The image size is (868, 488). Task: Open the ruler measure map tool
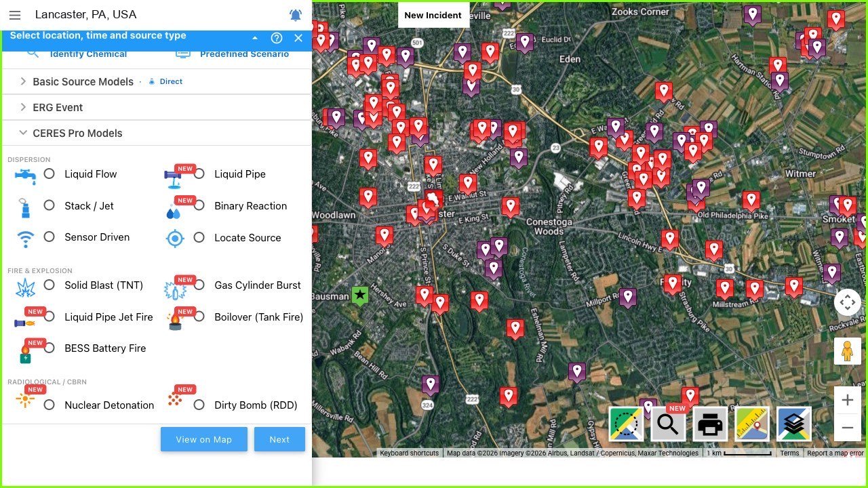click(752, 424)
